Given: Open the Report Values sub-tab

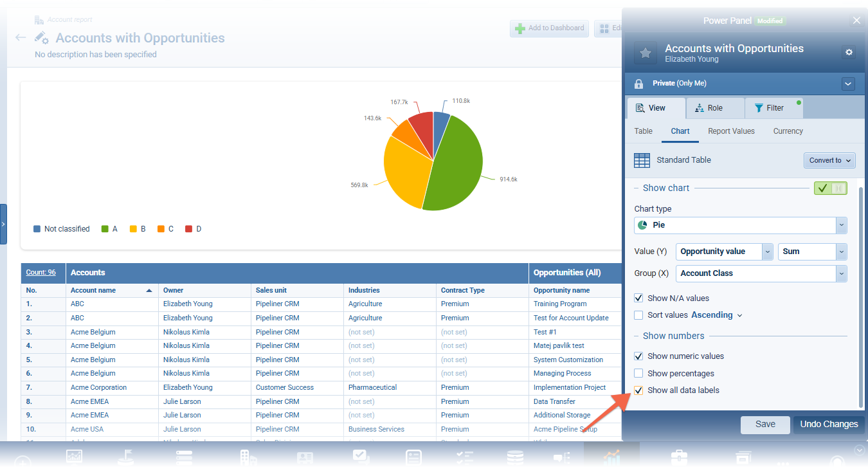Looking at the screenshot, I should [731, 131].
